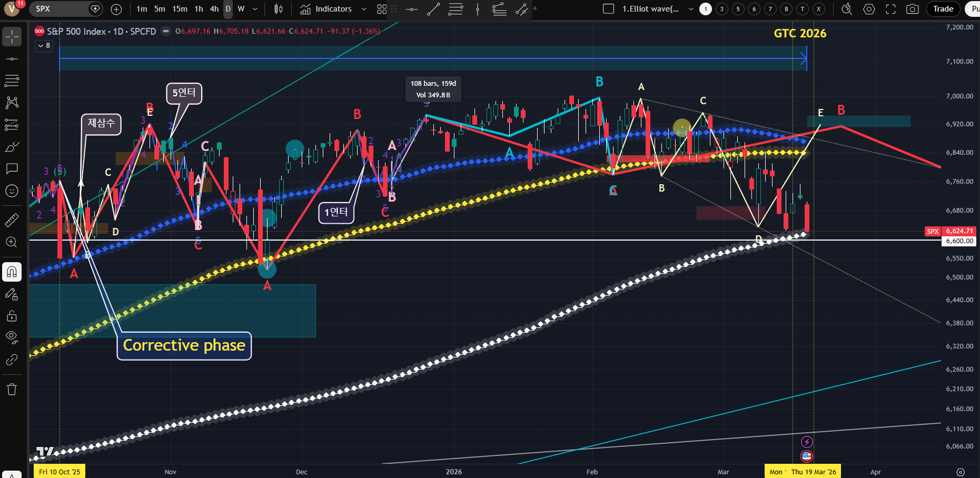980x478 pixels.
Task: Enter fullscreen mode
Action: tap(890, 9)
